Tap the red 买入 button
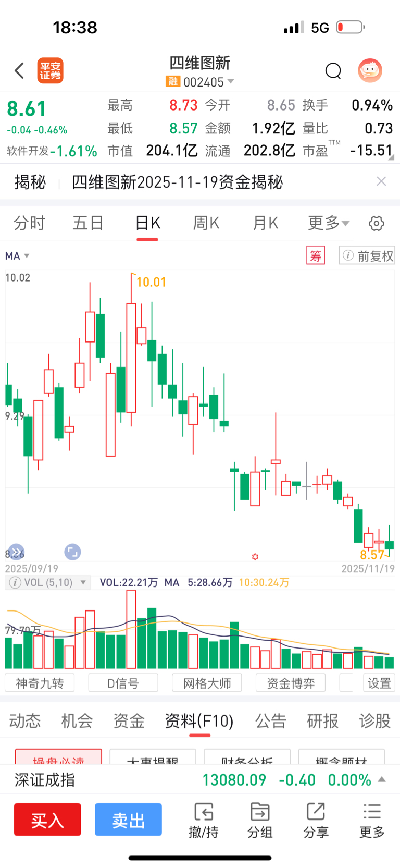This screenshot has width=400, height=868. coord(47,820)
